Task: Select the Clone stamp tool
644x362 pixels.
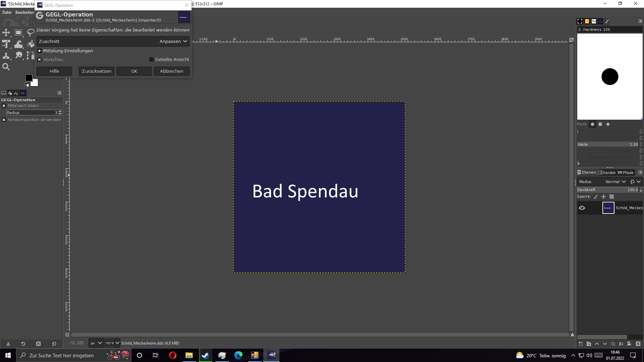Action: tap(6, 56)
